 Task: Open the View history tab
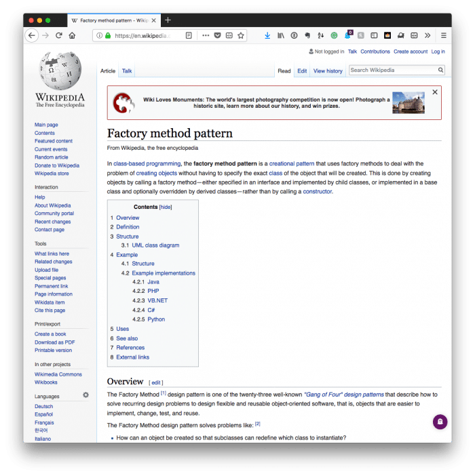point(328,71)
